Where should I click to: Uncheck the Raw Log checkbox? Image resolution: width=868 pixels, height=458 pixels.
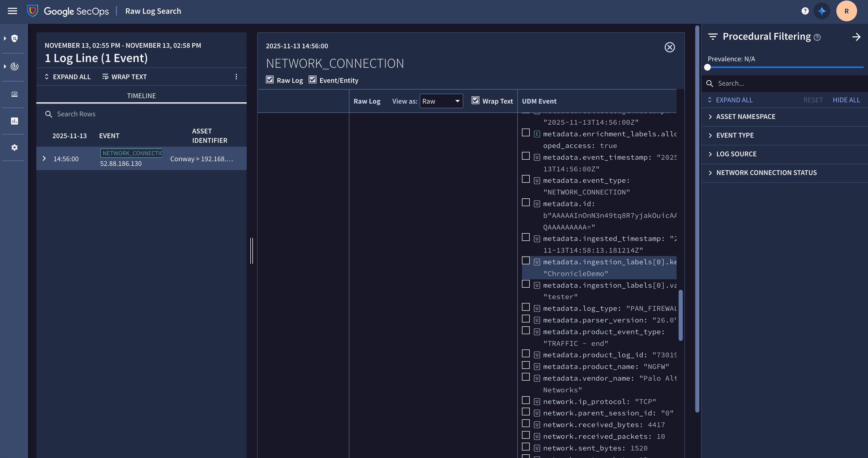[270, 80]
